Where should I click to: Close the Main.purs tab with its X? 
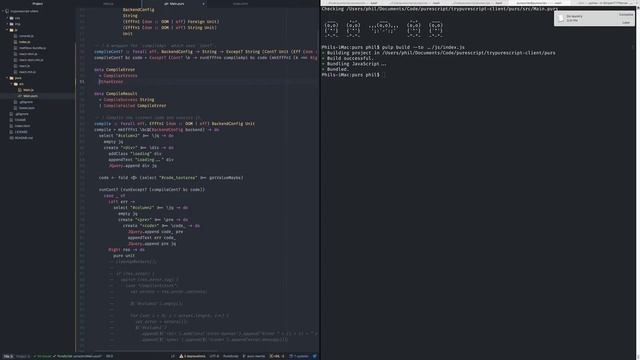click(x=203, y=4)
